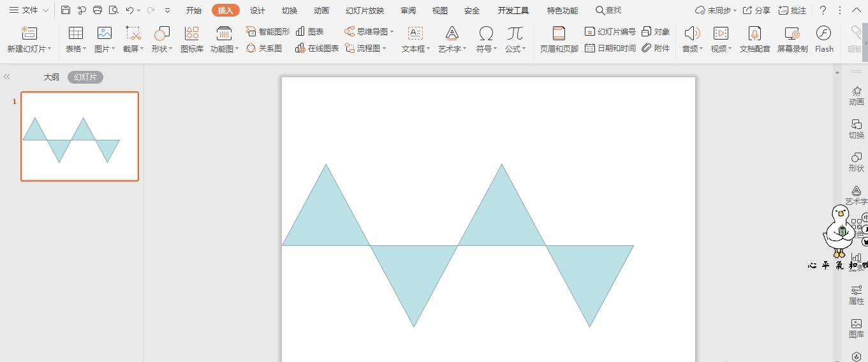Open the 图标库 icon library

click(x=192, y=40)
